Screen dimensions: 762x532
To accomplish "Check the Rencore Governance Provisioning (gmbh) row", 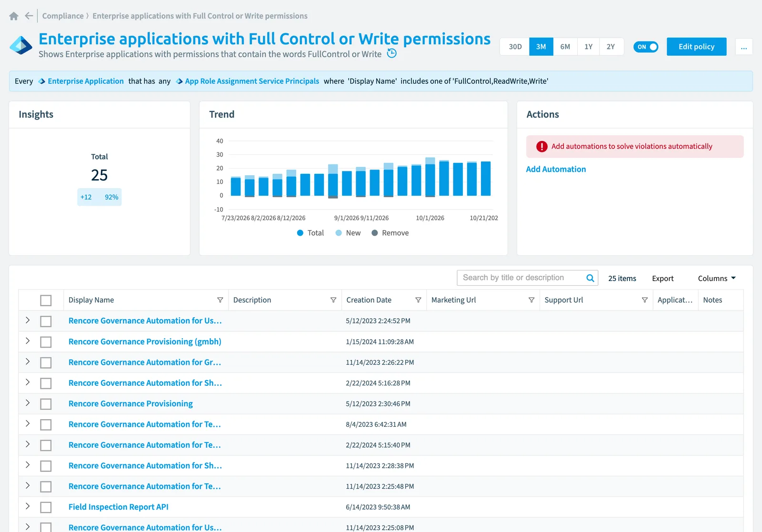I will [46, 342].
